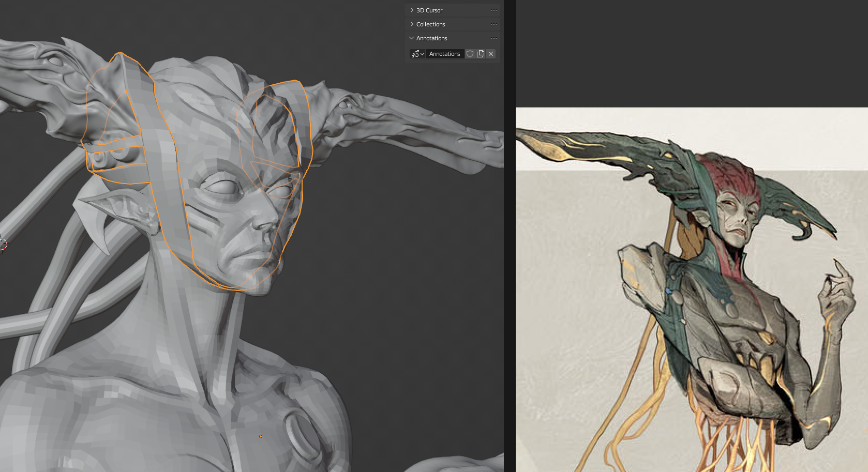Click the 3D Cursor panel drag grip
Screen dimensions: 868x472
[x=494, y=10]
